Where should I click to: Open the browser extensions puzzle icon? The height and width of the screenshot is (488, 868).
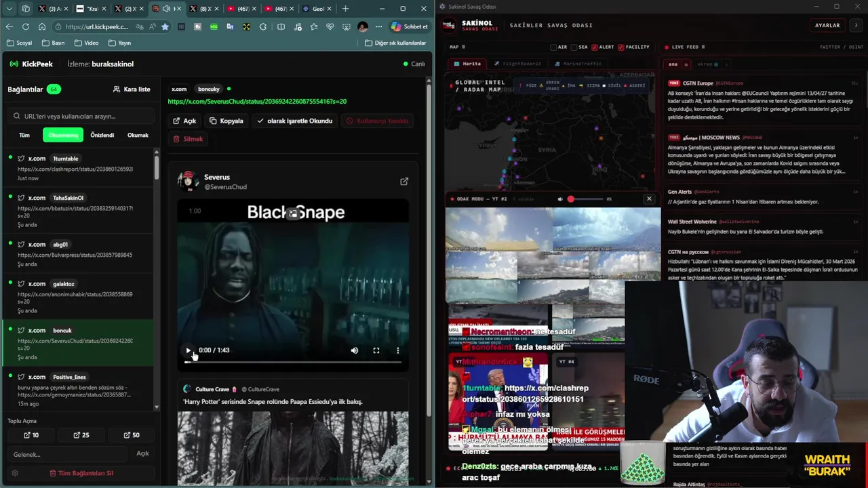(263, 26)
